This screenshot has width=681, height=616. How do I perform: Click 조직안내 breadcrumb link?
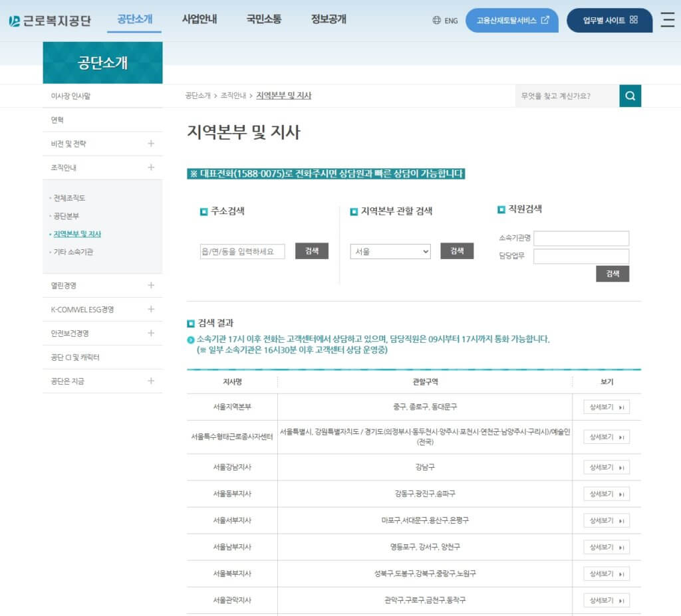pos(233,96)
